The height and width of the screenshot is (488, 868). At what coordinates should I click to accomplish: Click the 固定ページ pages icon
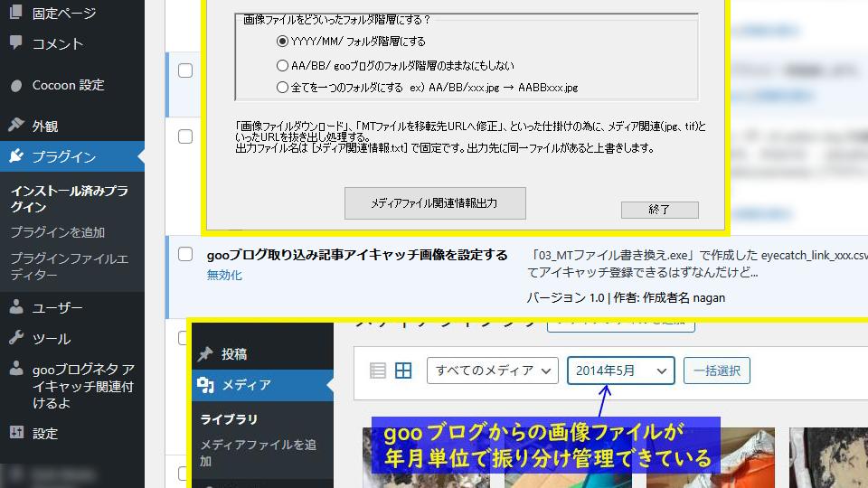pos(16,12)
